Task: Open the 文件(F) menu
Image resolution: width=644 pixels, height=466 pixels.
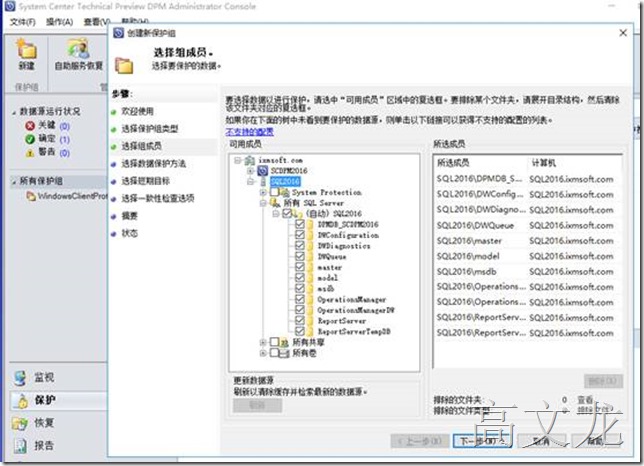Action: click(x=23, y=22)
